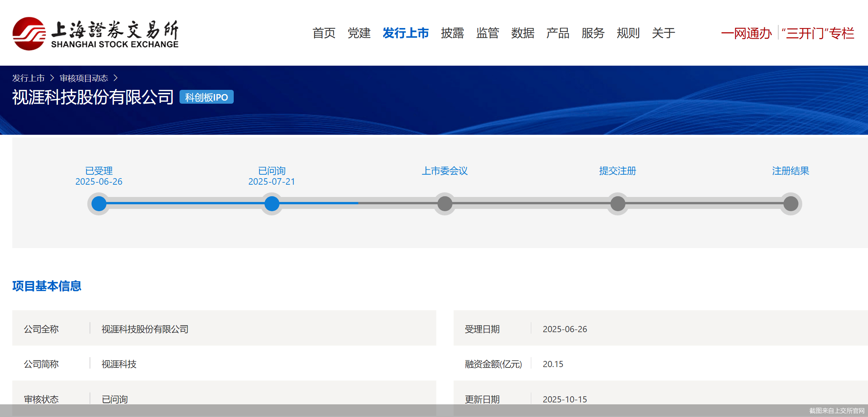Image resolution: width=868 pixels, height=417 pixels.
Task: Open the 关于 menu
Action: tap(663, 33)
